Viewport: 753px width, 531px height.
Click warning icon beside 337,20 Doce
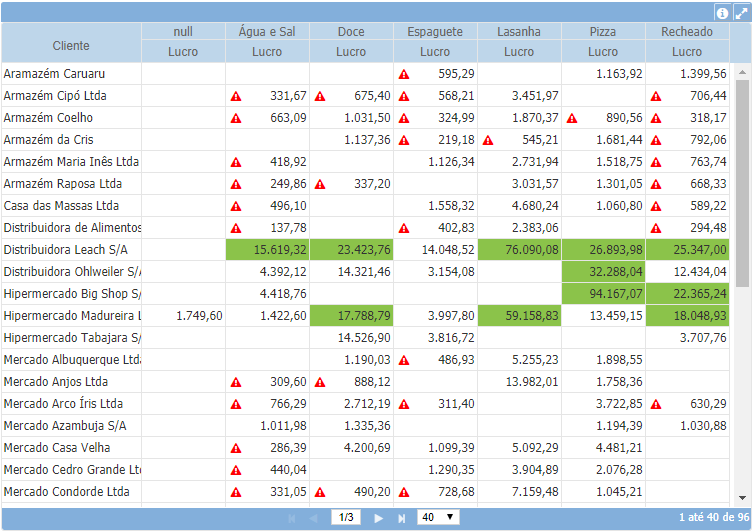[320, 184]
